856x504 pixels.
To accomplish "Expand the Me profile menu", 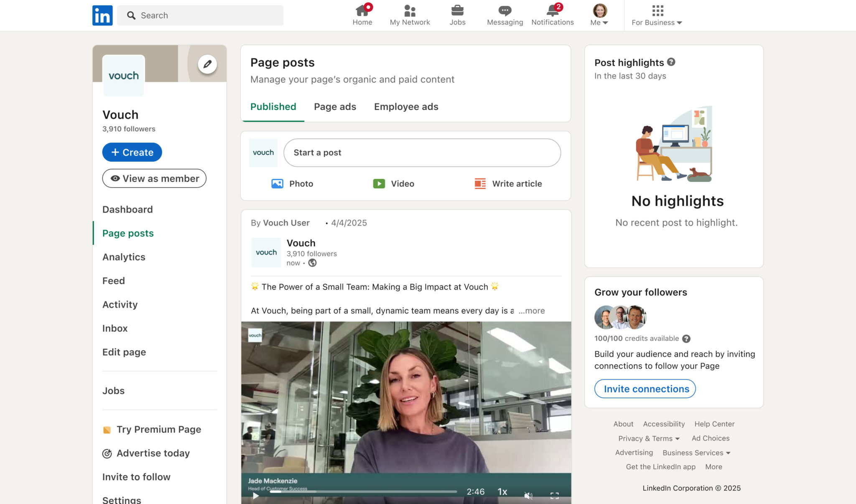I will click(599, 15).
